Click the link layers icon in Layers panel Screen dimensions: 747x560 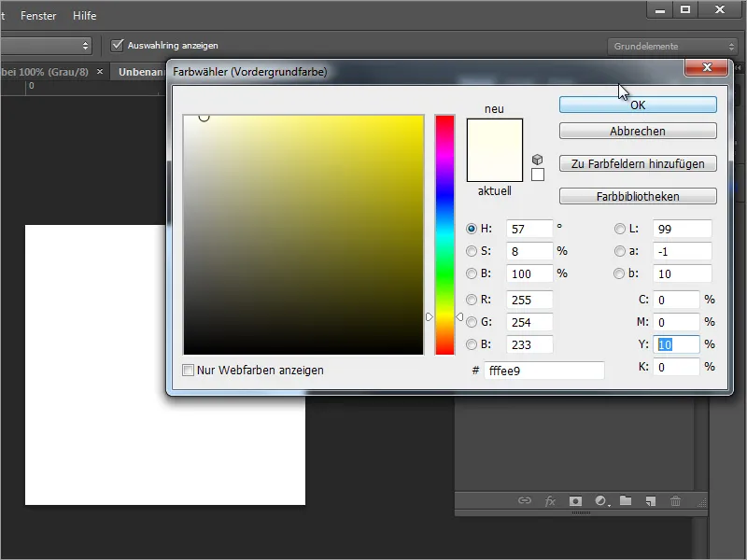click(x=525, y=500)
